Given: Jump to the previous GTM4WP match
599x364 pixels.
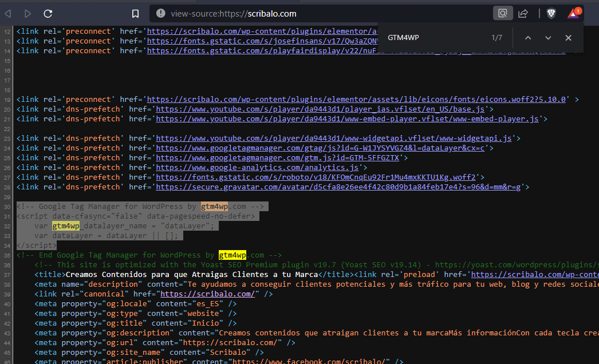Looking at the screenshot, I should click(528, 38).
